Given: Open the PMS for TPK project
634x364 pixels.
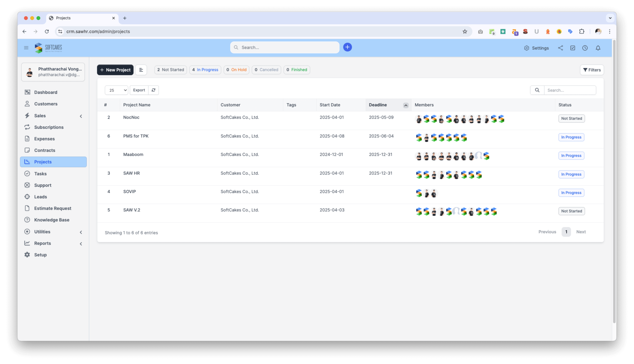Looking at the screenshot, I should pyautogui.click(x=136, y=136).
